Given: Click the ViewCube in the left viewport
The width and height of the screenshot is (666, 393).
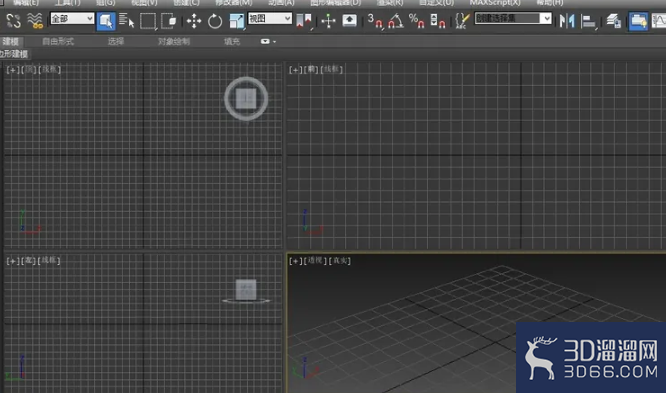Looking at the screenshot, I should coord(246,291).
